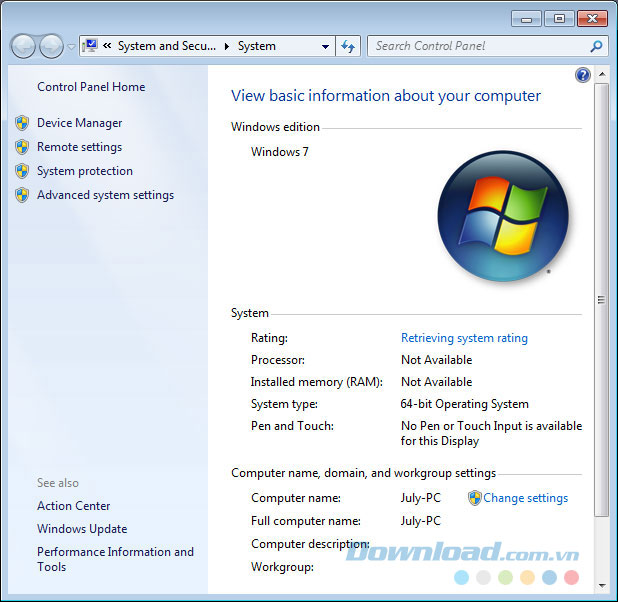Click July-PC beside Full computer name
The image size is (618, 602).
421,521
